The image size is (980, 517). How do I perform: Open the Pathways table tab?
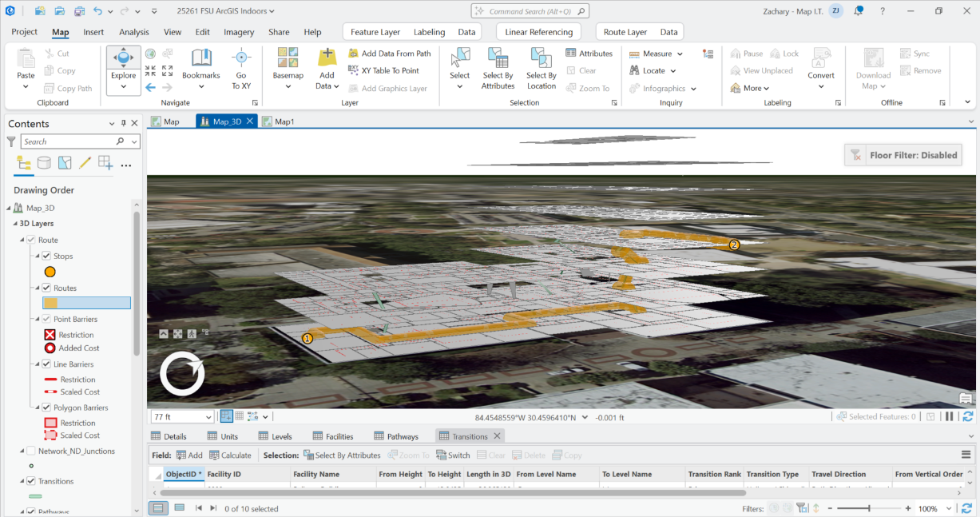pos(395,436)
